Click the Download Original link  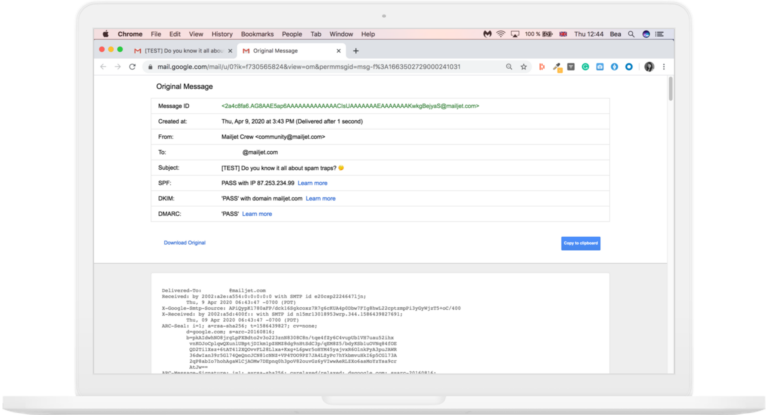[185, 243]
